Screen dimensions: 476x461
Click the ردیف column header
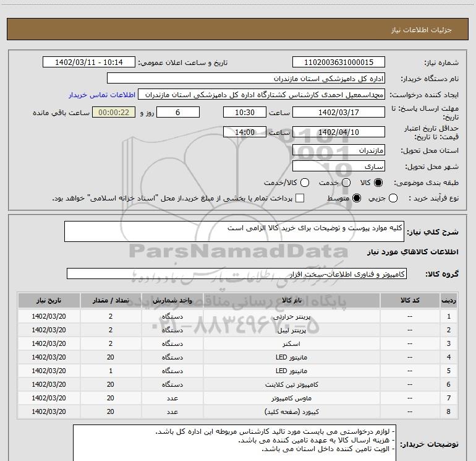(449, 300)
